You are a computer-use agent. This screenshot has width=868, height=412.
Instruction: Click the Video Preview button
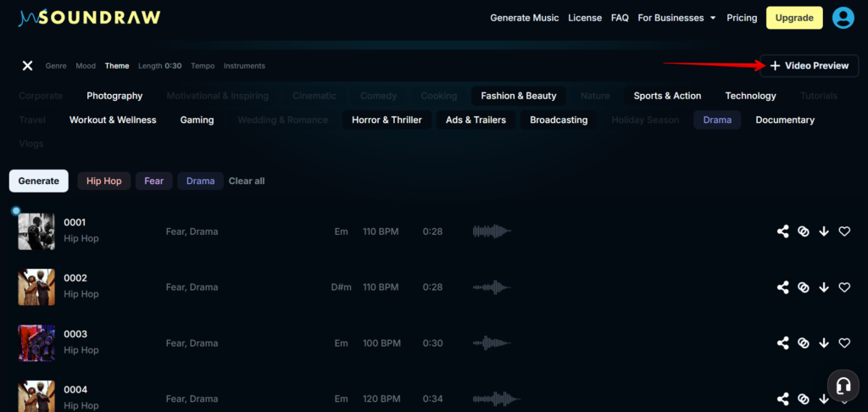click(810, 66)
